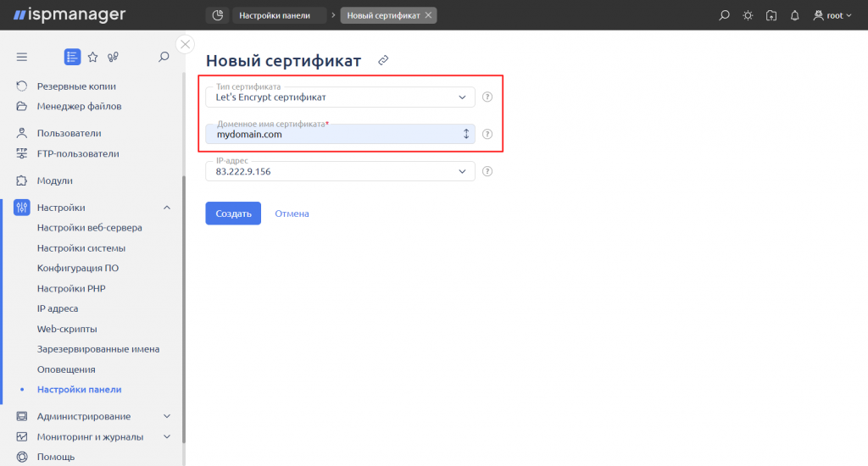The image size is (868, 466).
Task: Switch to the Настройки панели breadcrumb tab
Action: click(x=275, y=15)
